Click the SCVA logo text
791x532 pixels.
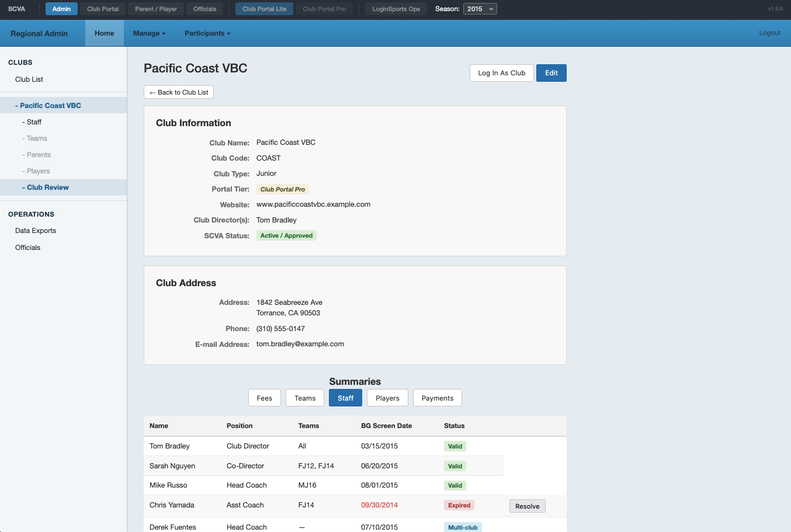click(x=16, y=9)
